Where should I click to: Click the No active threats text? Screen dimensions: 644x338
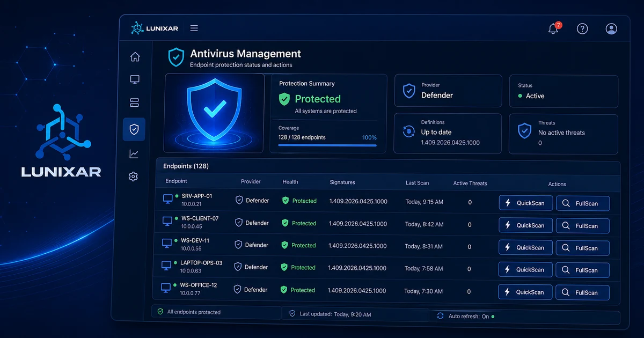tap(561, 133)
